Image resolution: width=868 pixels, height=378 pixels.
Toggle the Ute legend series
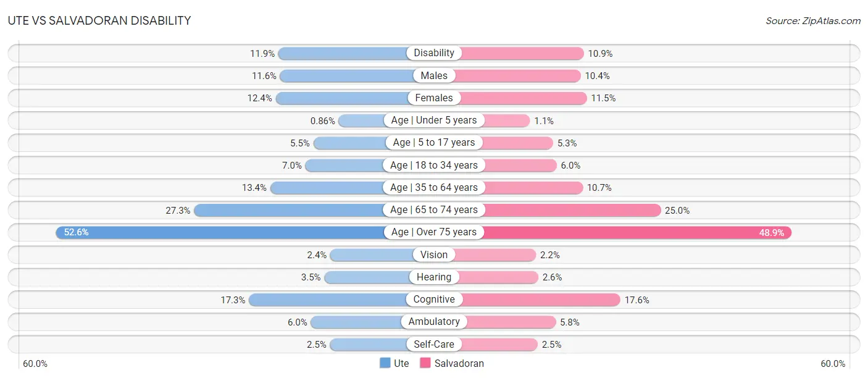point(394,363)
